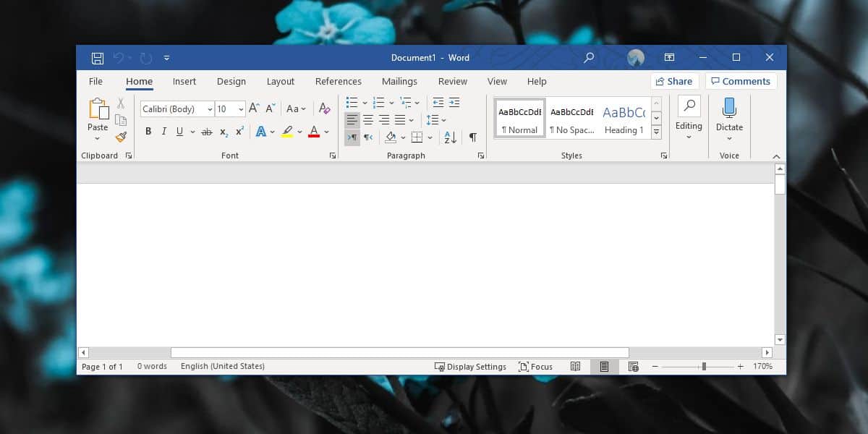Click the zoom slider handle
The height and width of the screenshot is (434, 868).
704,367
